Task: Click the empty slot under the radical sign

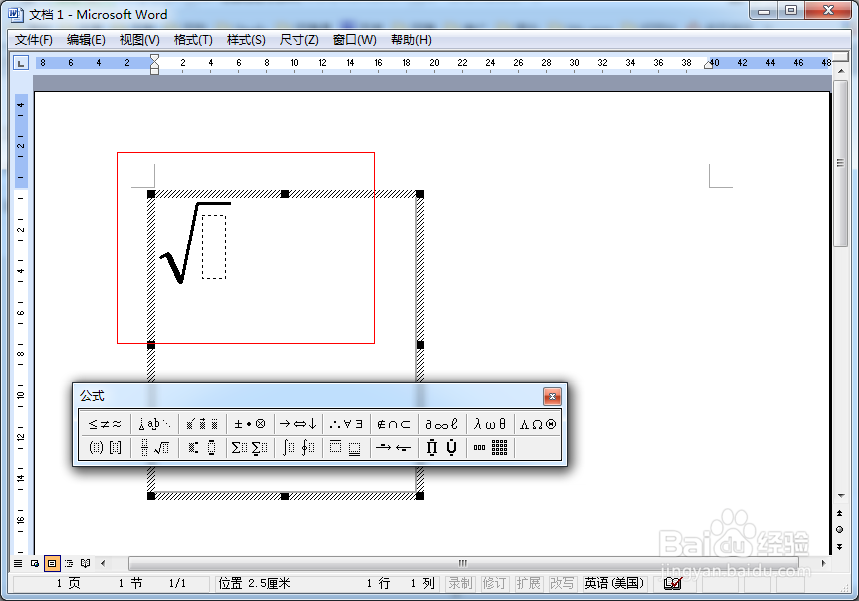Action: tap(214, 247)
